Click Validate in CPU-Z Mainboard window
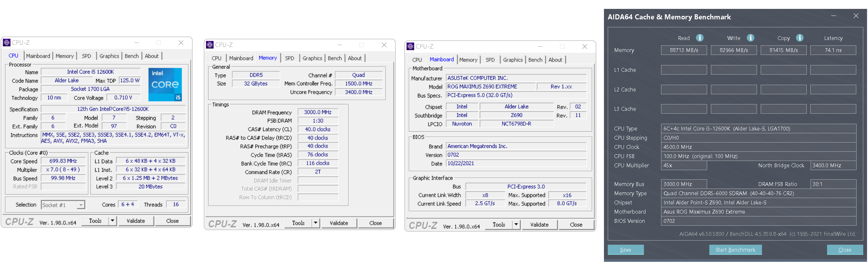The image size is (868, 265). 539,225
